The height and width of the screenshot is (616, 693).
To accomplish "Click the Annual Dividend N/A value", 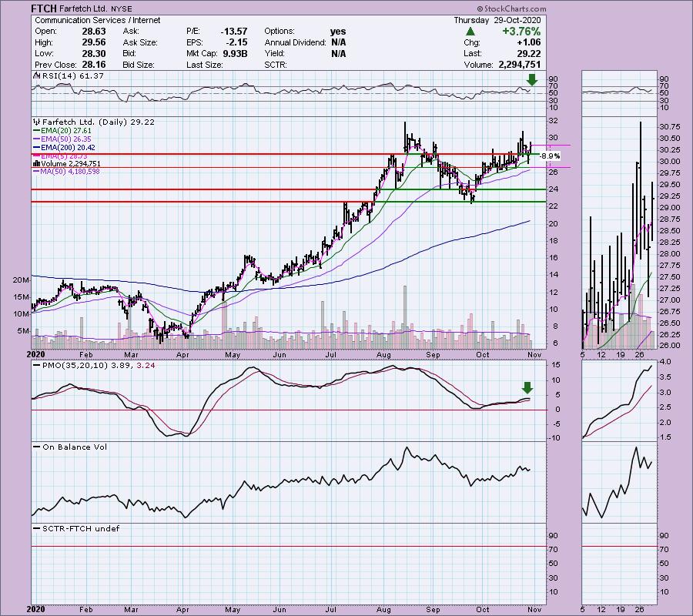I will [338, 42].
